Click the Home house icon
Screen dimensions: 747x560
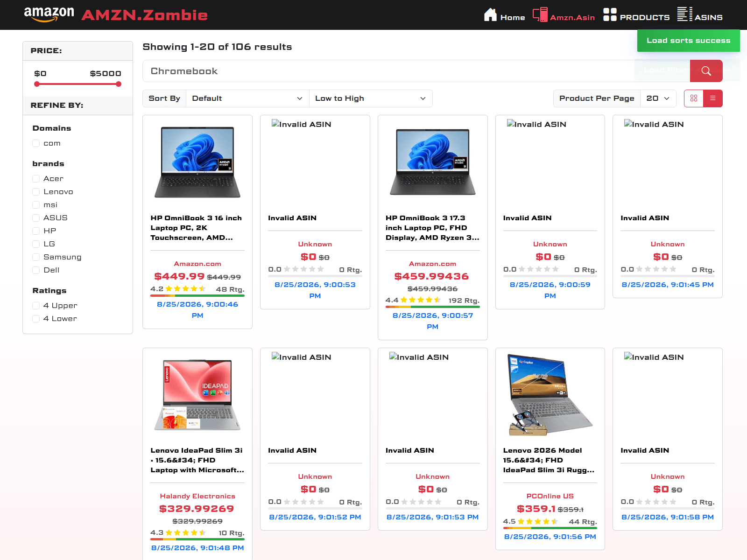click(490, 14)
